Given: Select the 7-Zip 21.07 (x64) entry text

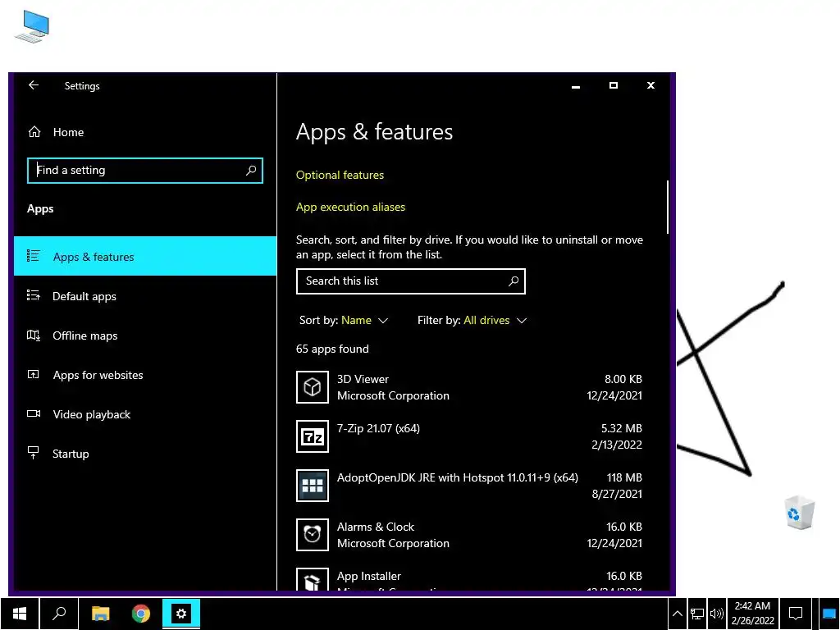Looking at the screenshot, I should (378, 428).
